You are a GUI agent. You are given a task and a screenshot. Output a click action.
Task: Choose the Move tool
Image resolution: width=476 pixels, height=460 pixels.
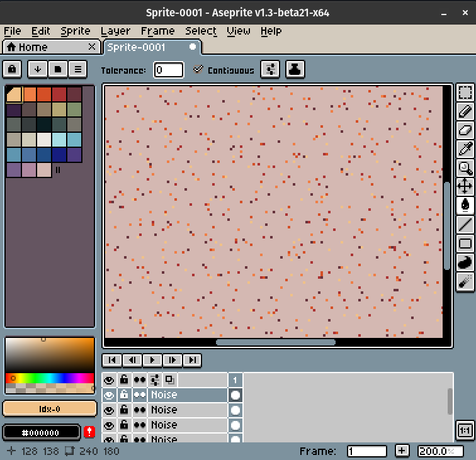coord(465,186)
